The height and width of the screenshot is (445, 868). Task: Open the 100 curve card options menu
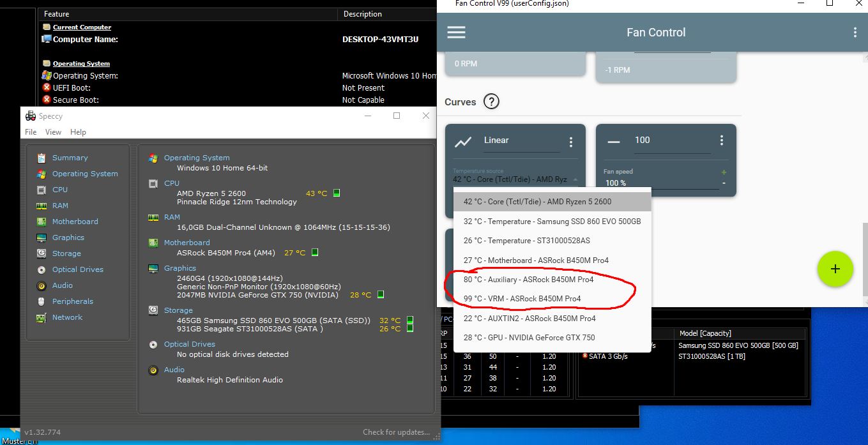pyautogui.click(x=722, y=140)
